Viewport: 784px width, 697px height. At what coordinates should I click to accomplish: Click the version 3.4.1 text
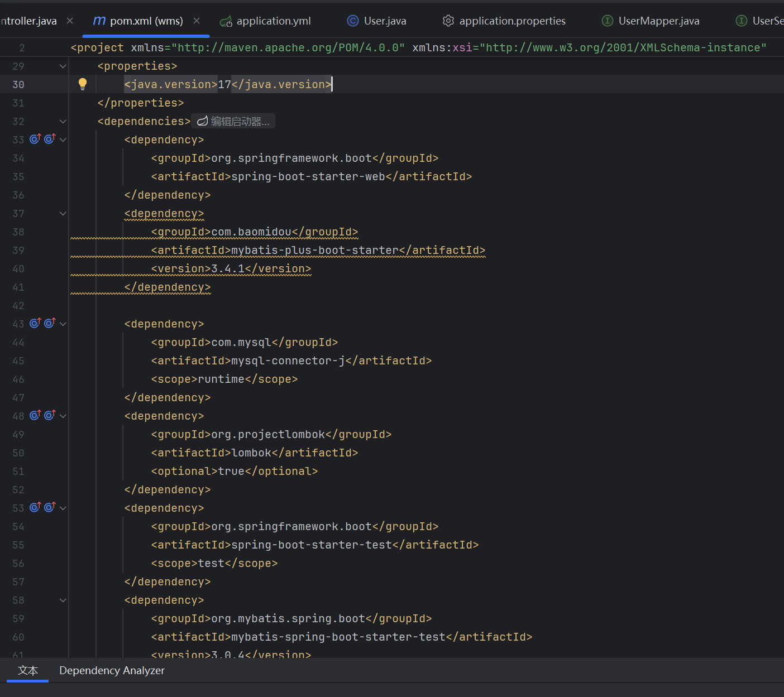coord(228,268)
